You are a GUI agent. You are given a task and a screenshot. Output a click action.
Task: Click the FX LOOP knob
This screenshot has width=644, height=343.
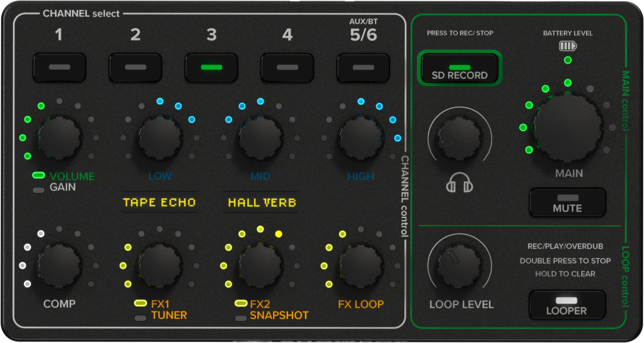[x=361, y=266]
